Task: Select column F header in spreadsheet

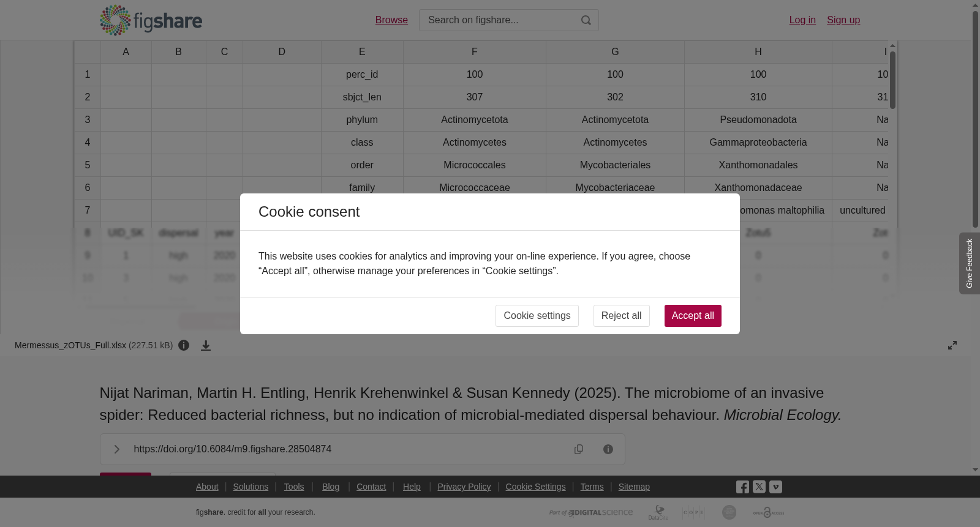Action: [475, 52]
